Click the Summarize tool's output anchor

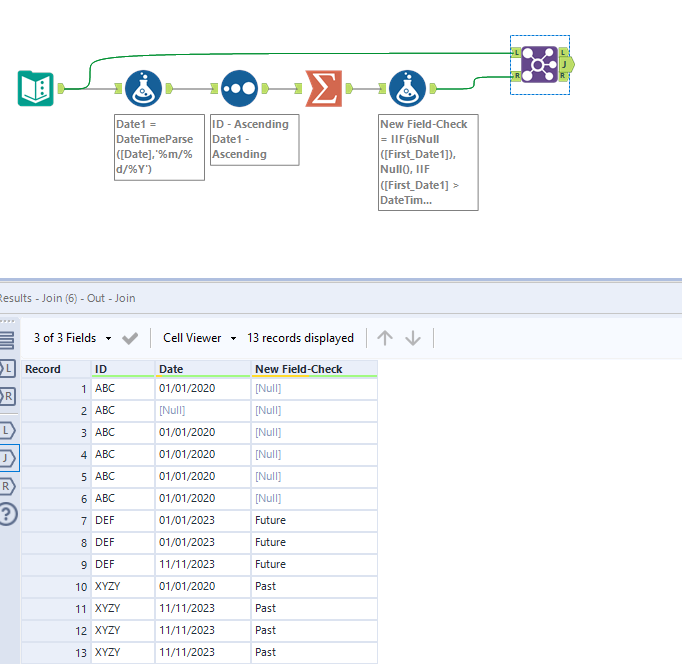pos(349,88)
